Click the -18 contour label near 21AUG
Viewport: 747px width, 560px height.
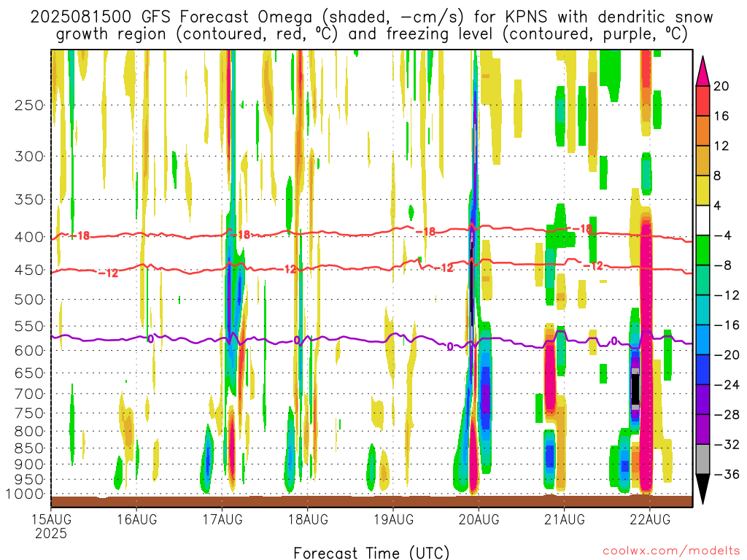[582, 229]
